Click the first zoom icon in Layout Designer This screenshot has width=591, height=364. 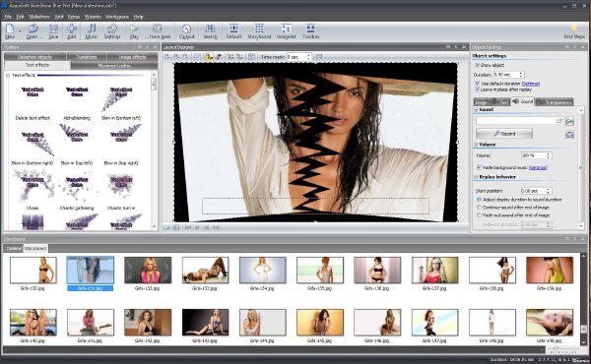click(167, 57)
